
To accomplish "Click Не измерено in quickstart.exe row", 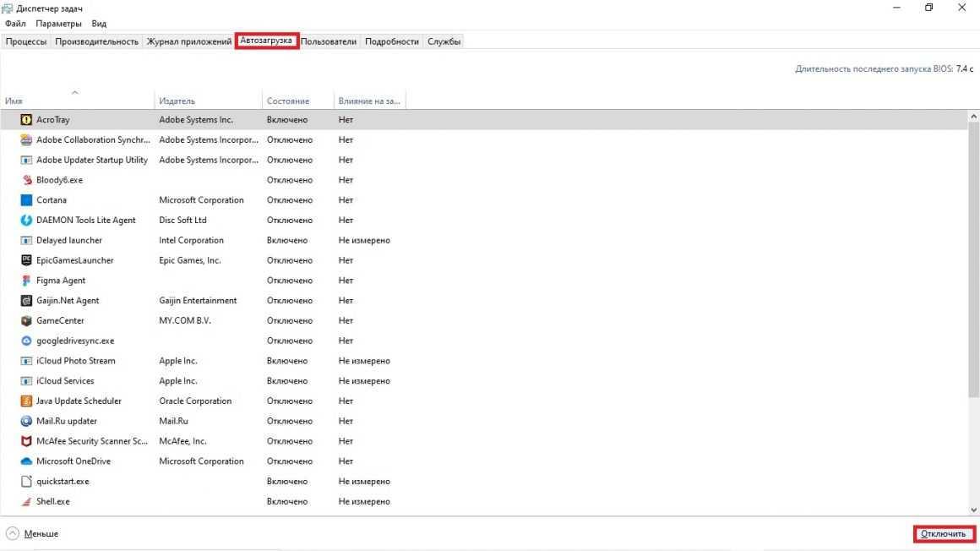I will tap(364, 481).
